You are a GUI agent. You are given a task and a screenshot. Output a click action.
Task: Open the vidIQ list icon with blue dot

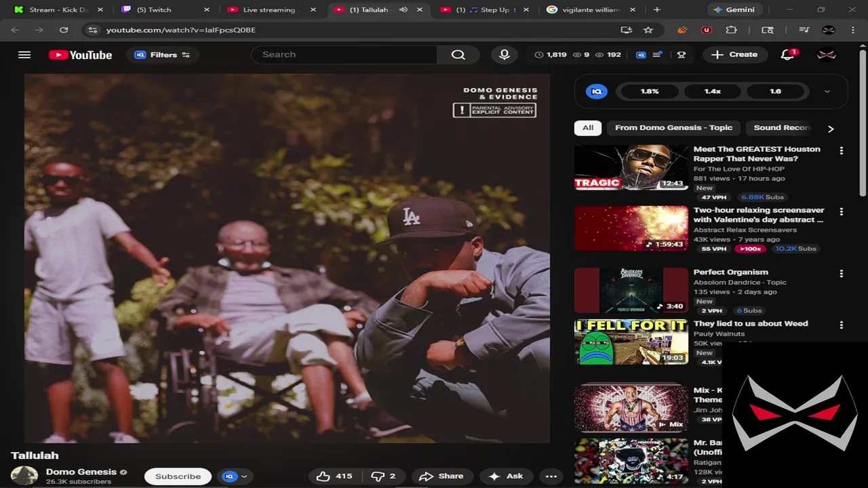(657, 55)
